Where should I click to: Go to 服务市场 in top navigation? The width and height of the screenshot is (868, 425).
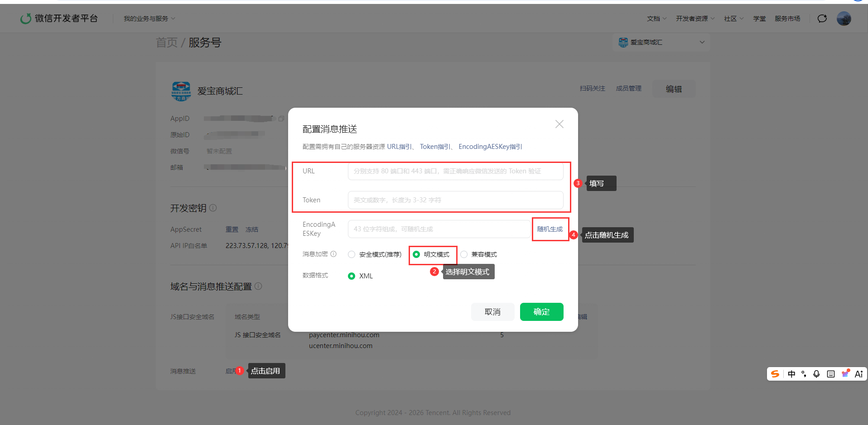tap(787, 19)
